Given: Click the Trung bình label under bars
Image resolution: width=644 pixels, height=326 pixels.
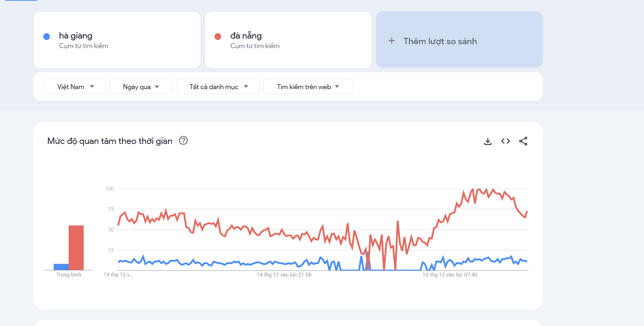Looking at the screenshot, I should (x=69, y=275).
